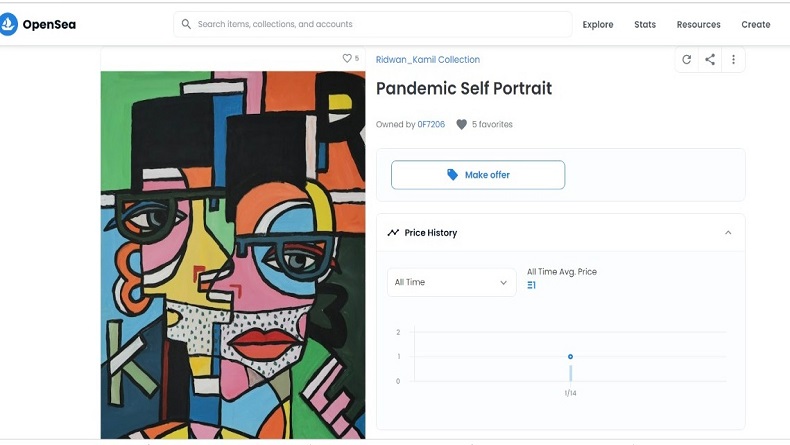Image resolution: width=790 pixels, height=445 pixels.
Task: Click the heart icon beside 5 favorites
Action: [x=461, y=125]
